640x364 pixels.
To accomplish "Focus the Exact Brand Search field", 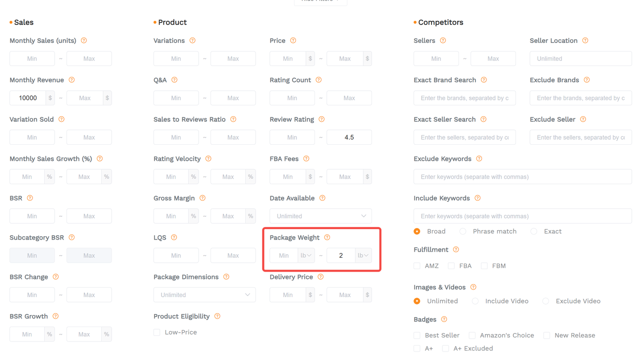I will click(x=464, y=98).
